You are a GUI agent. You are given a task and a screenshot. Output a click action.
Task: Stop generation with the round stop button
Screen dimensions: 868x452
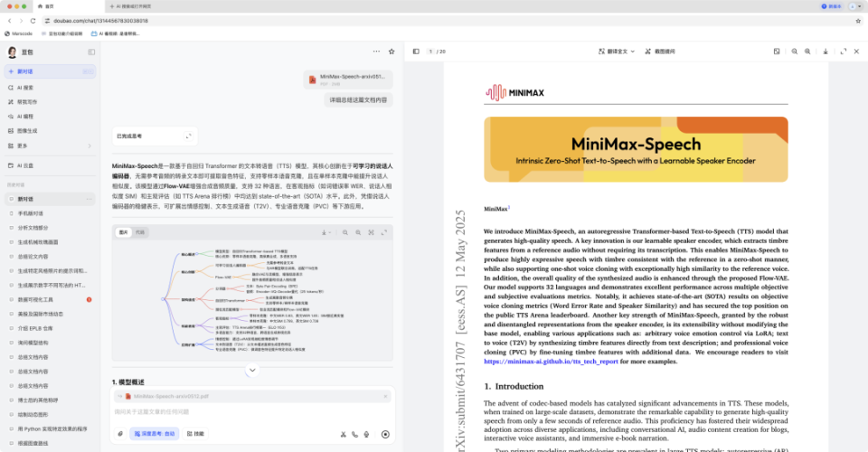click(x=385, y=434)
